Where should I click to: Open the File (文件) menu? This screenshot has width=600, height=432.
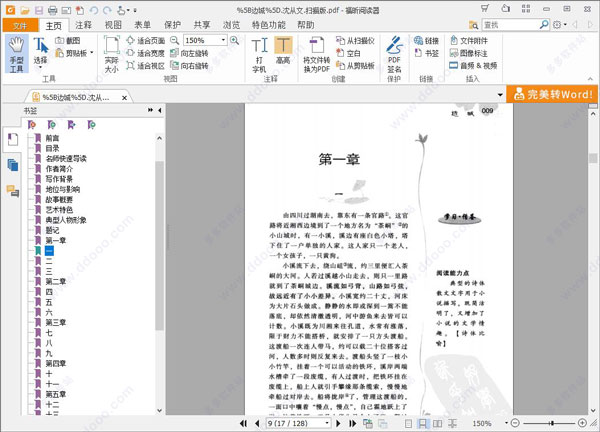tap(20, 25)
